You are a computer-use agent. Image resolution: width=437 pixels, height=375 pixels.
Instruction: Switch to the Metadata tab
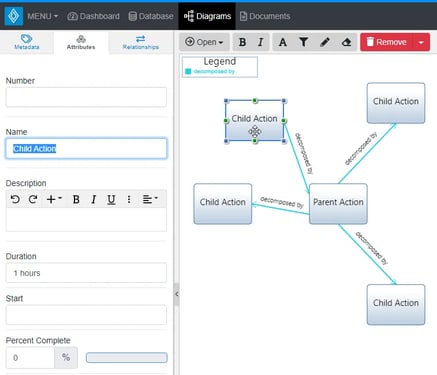click(x=27, y=42)
